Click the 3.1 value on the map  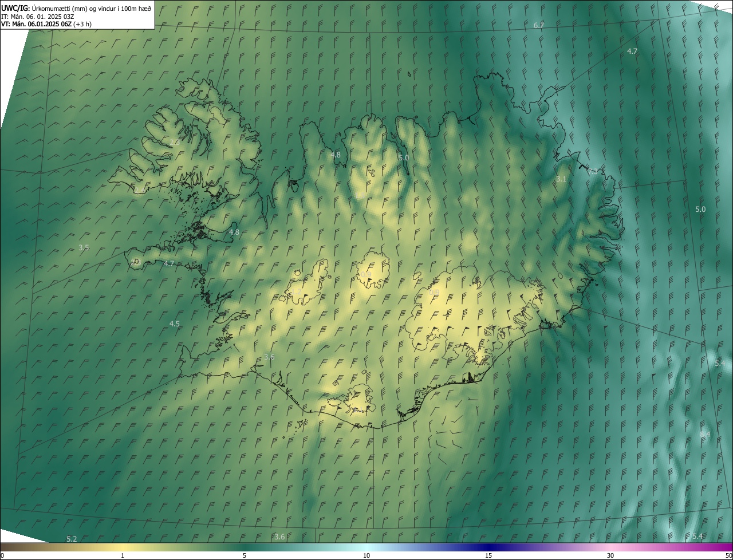561,179
